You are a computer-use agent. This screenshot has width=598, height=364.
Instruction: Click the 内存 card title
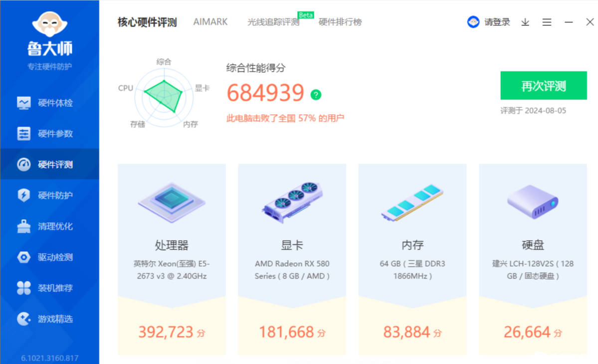pos(412,245)
